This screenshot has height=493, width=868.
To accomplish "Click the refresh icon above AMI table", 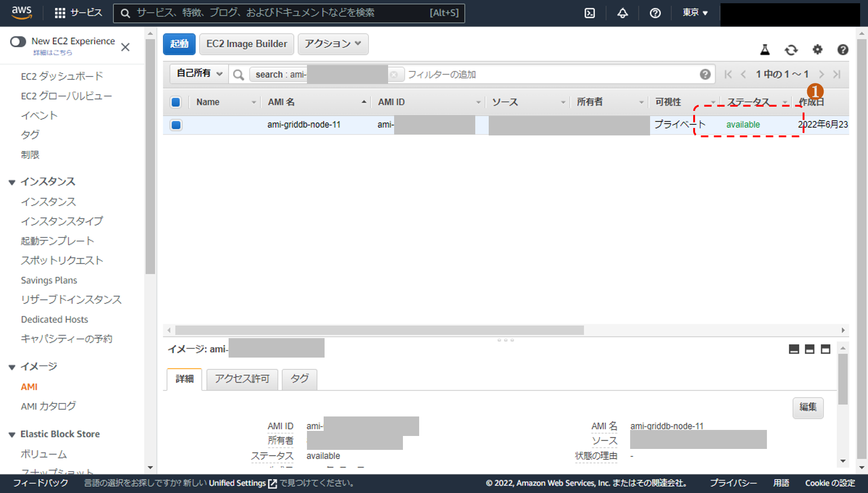I will pos(791,50).
